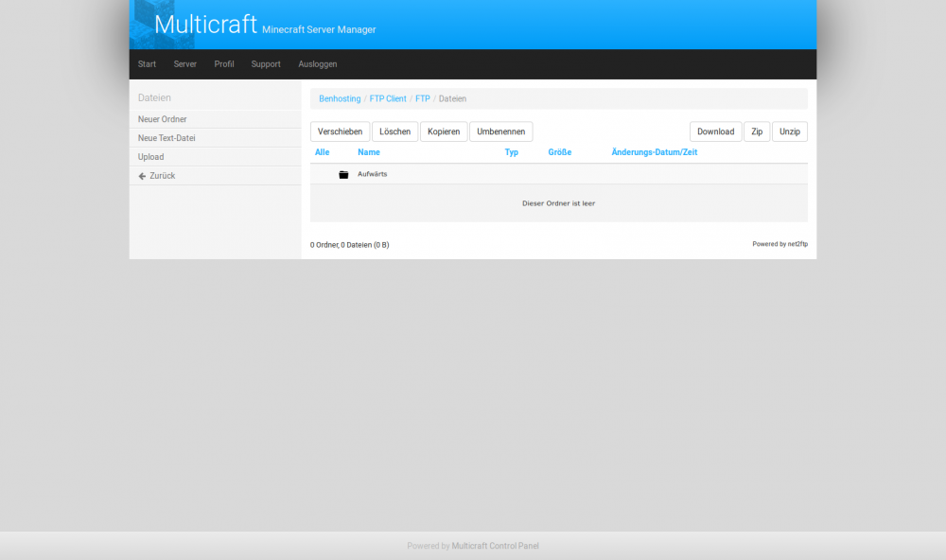Screen dimensions: 946x560
Task: Open the Start menu item
Action: tap(147, 64)
